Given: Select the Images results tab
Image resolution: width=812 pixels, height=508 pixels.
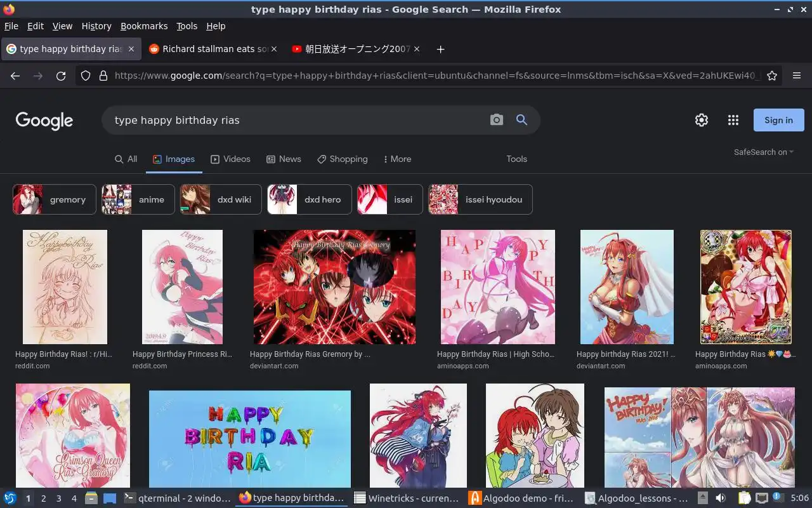Looking at the screenshot, I should tap(174, 159).
